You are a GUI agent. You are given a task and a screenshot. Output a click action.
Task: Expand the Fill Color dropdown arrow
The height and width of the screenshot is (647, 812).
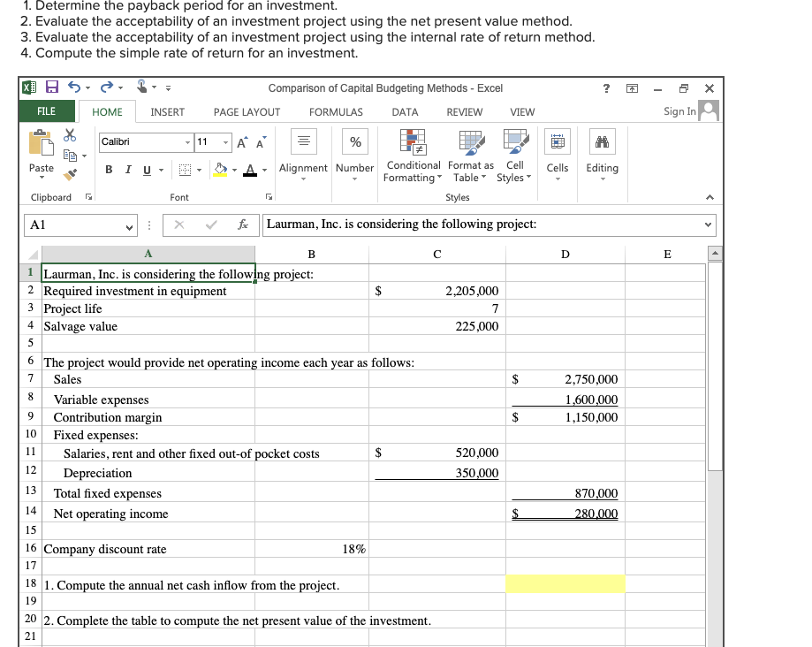pyautogui.click(x=235, y=170)
